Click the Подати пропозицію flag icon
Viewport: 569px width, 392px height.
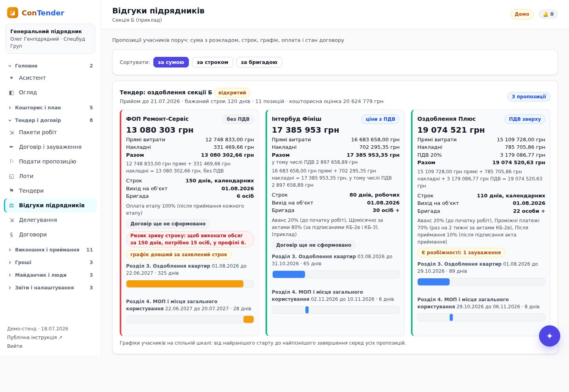pos(11,161)
